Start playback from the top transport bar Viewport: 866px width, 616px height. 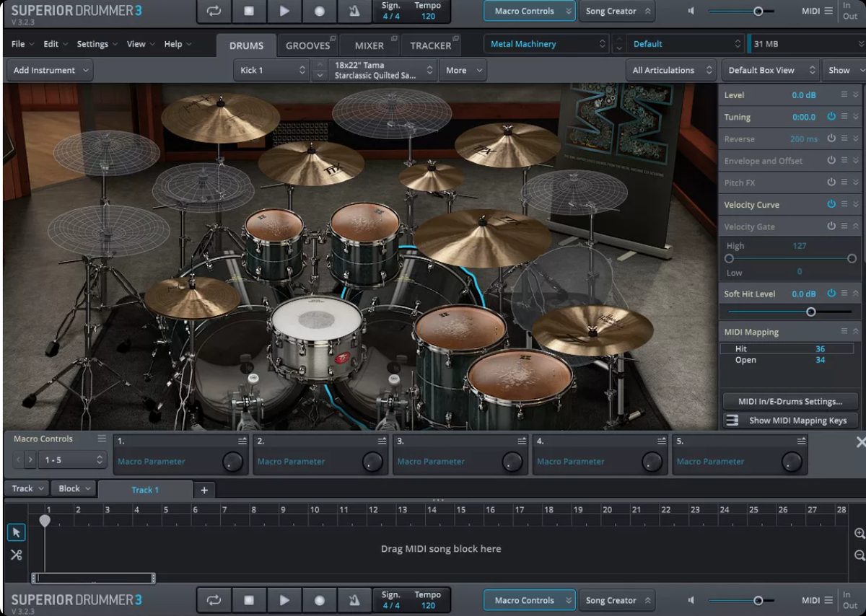(x=284, y=12)
